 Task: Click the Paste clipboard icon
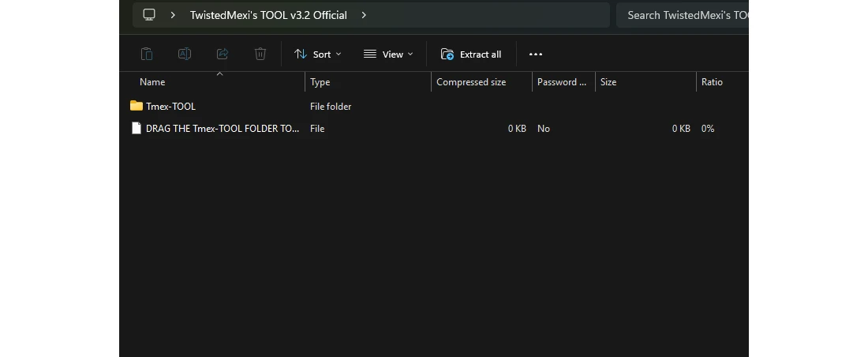pyautogui.click(x=147, y=54)
